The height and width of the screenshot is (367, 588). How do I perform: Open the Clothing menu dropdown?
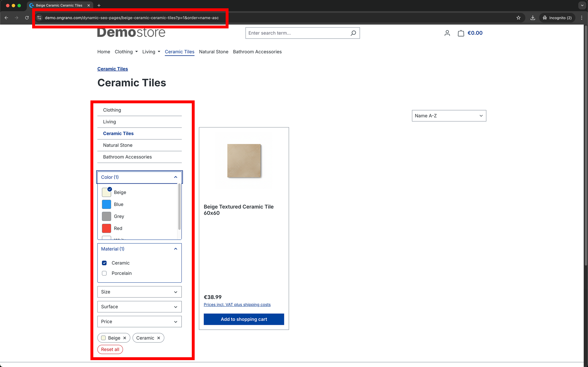pos(126,52)
